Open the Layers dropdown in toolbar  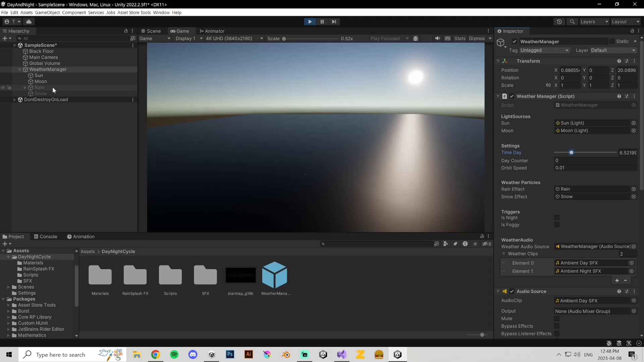tap(594, 21)
